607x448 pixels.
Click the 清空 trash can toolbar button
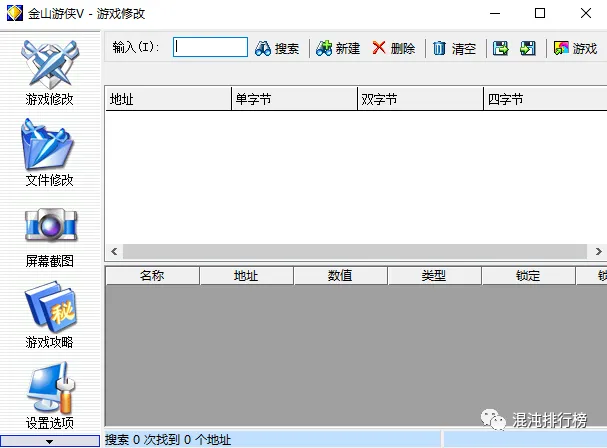pos(454,48)
